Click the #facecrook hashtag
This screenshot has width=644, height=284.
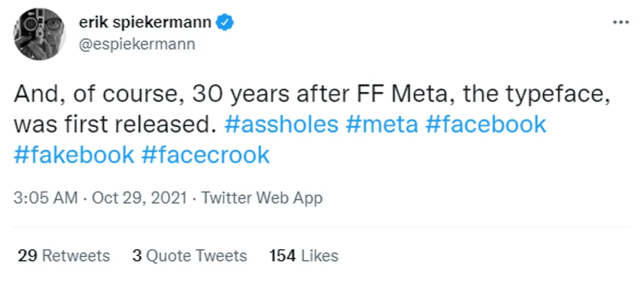205,155
